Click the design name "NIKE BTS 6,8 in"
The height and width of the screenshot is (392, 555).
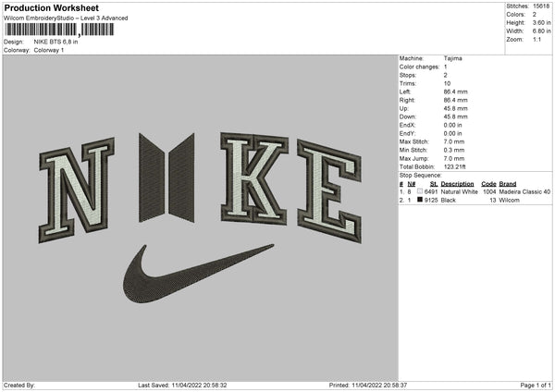55,42
